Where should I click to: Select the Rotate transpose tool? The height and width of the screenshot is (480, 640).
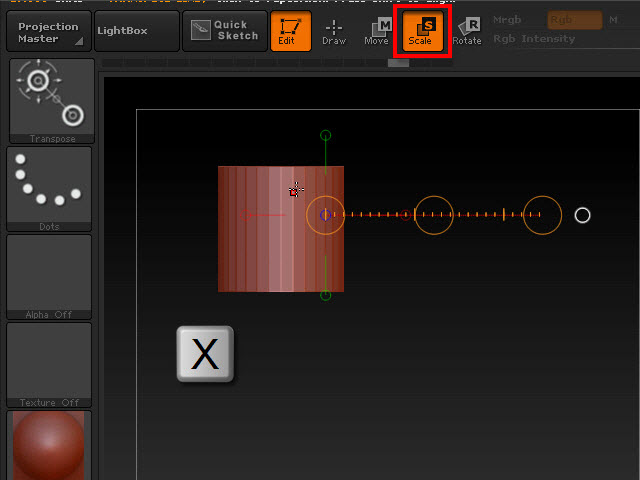(467, 31)
